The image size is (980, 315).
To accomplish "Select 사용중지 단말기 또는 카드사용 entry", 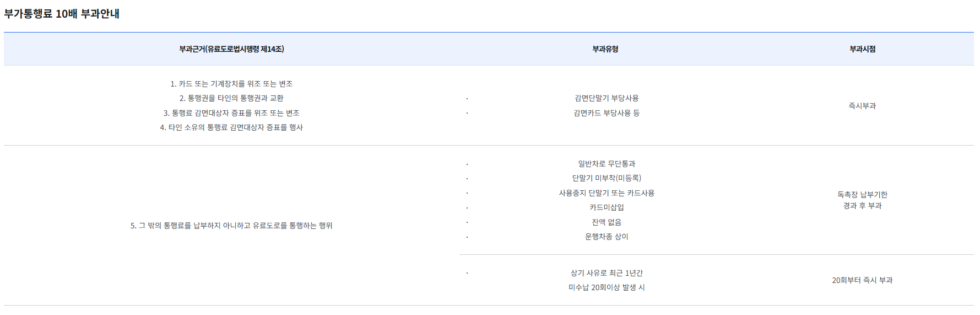I will coord(607,193).
